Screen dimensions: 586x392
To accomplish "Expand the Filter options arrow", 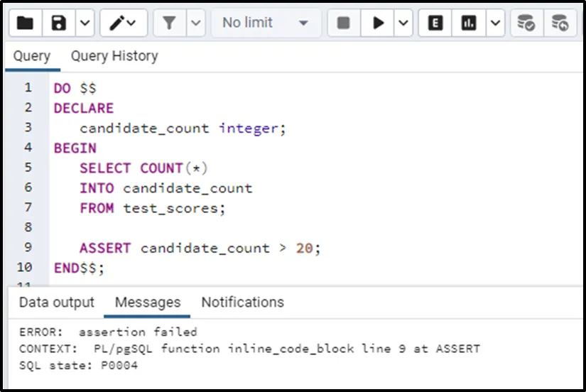I will [196, 23].
